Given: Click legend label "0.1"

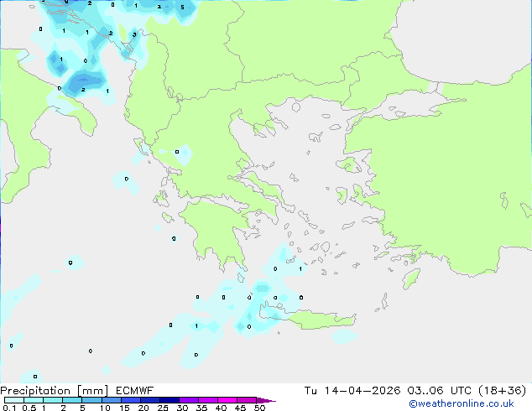Looking at the screenshot, I should (x=9, y=408).
